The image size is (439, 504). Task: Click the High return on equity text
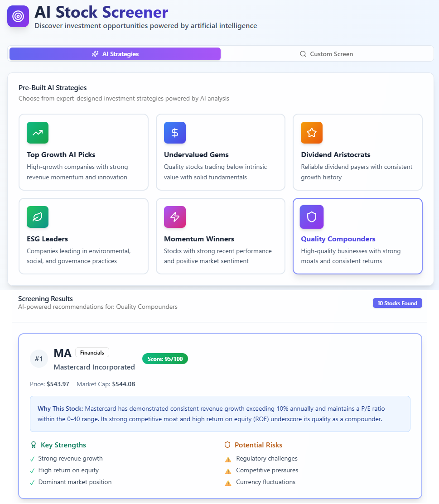[68, 470]
